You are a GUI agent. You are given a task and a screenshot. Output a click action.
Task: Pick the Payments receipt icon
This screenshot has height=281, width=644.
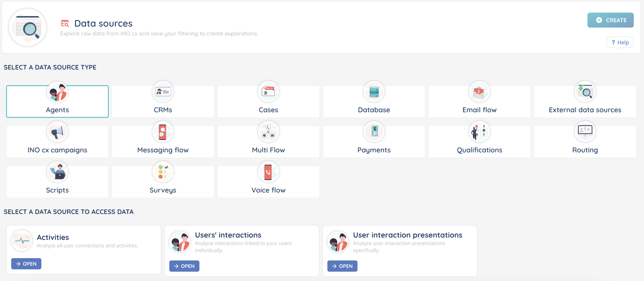coord(374,132)
